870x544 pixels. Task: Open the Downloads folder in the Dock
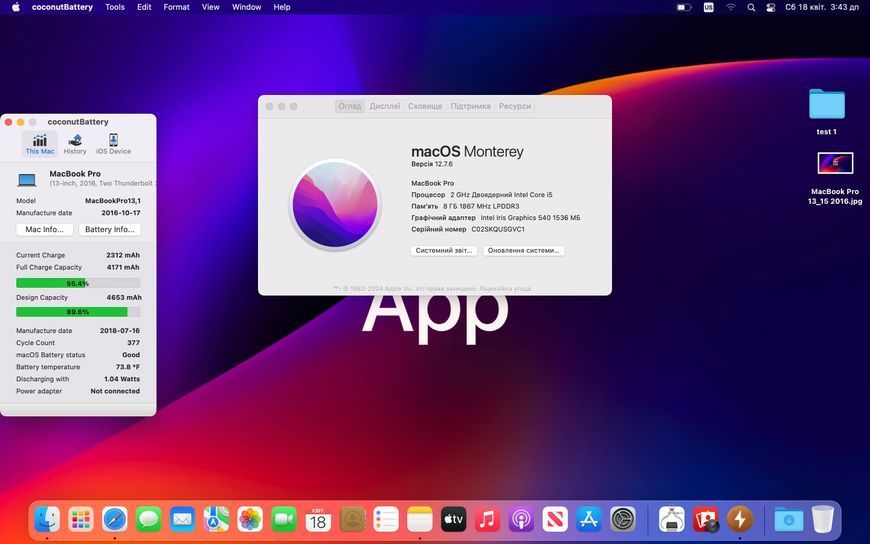pyautogui.click(x=788, y=520)
